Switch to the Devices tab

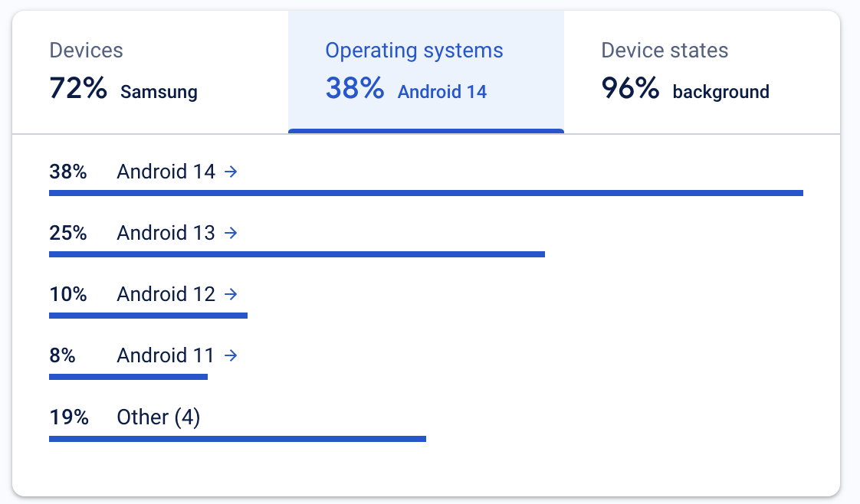click(150, 72)
